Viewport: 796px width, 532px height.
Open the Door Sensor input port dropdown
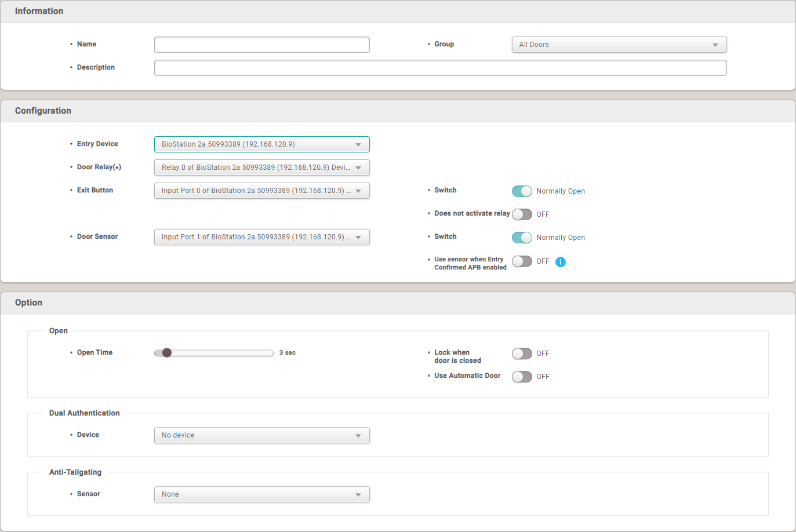(x=262, y=237)
